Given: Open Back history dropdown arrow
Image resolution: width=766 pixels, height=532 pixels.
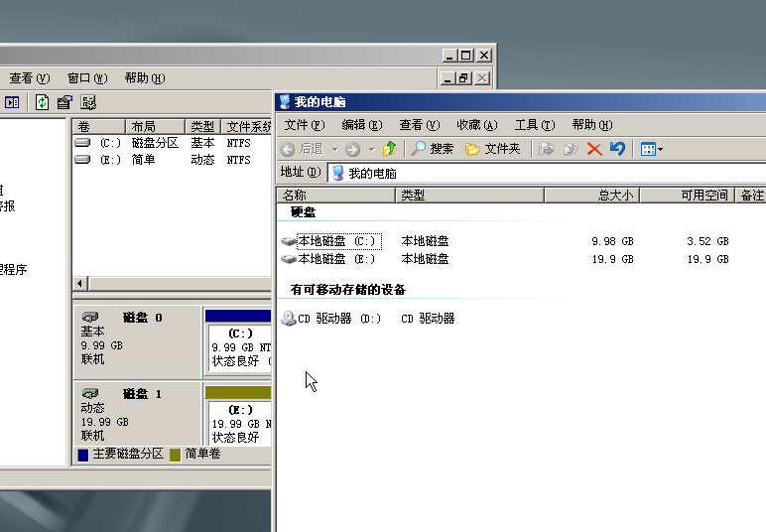Looking at the screenshot, I should (x=334, y=149).
